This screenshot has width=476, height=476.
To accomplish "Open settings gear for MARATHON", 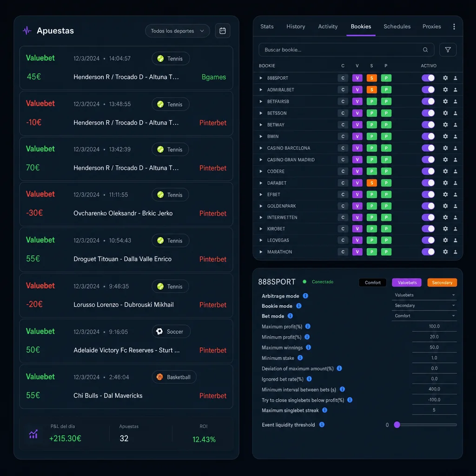I will [x=445, y=251].
